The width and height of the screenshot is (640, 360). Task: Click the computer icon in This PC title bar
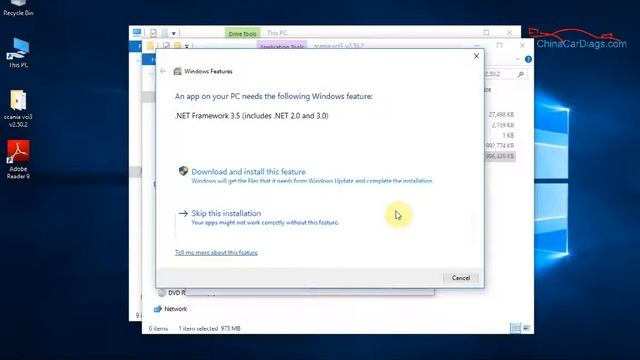point(137,32)
